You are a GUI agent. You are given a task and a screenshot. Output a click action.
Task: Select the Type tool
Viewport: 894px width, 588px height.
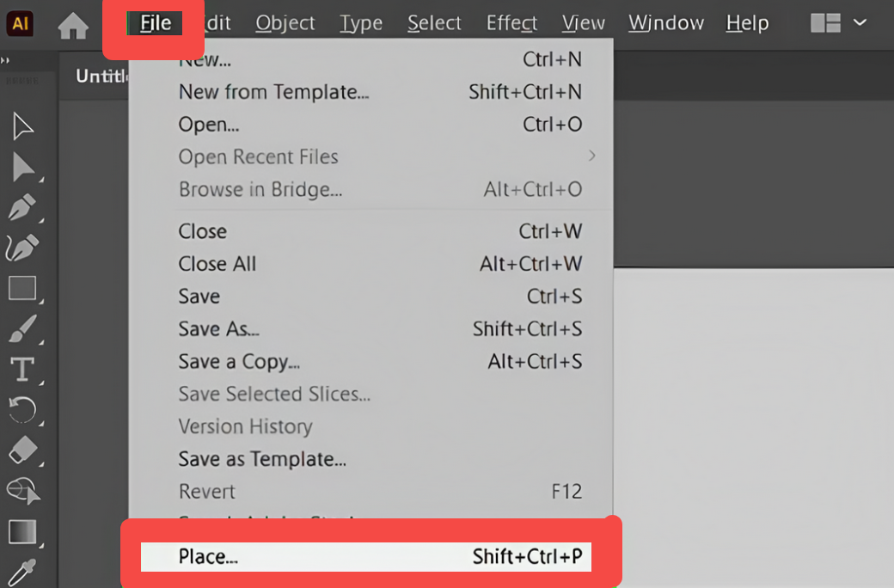pos(21,370)
